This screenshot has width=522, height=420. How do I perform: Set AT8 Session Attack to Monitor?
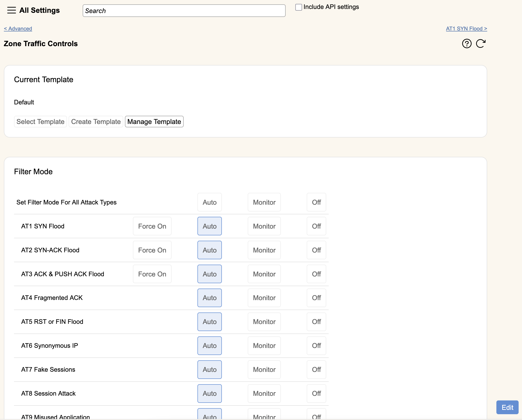pos(264,394)
